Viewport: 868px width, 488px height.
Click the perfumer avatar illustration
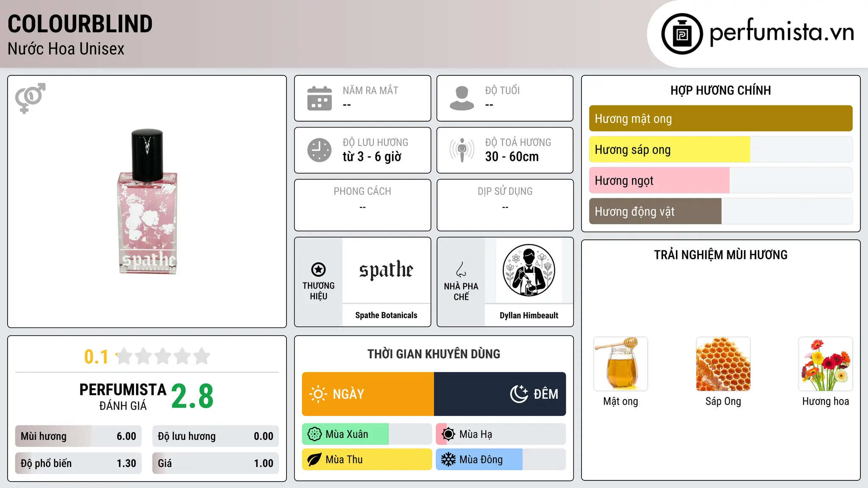[x=529, y=270]
